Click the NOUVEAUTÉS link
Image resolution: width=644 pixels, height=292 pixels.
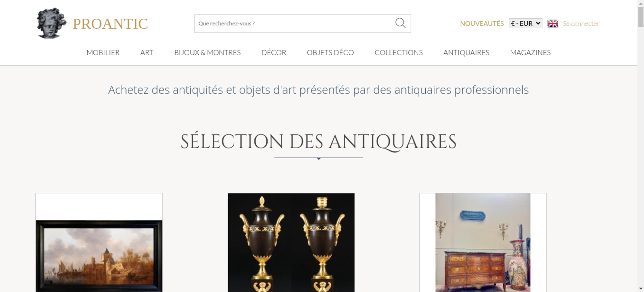click(x=482, y=23)
